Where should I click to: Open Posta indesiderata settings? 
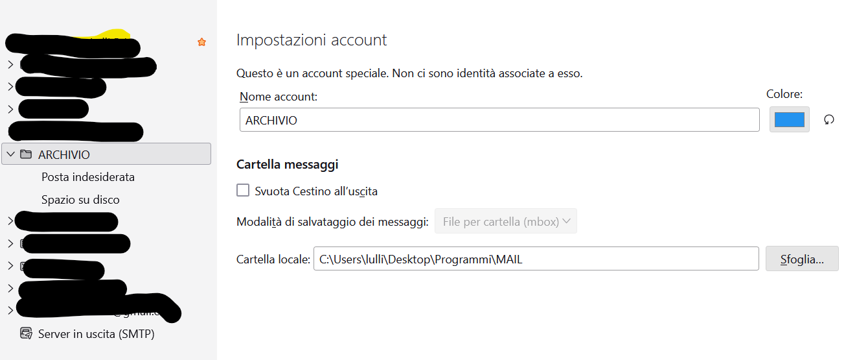tap(88, 177)
